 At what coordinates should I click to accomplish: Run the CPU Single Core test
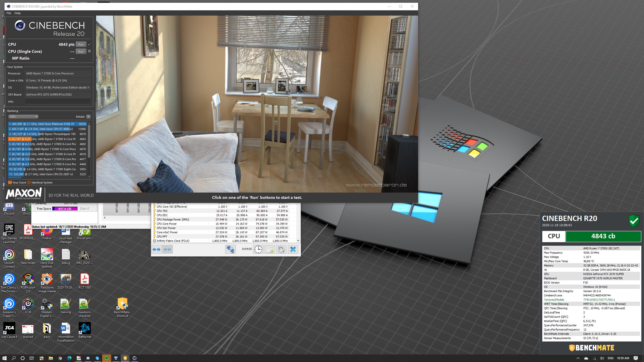[x=81, y=52]
